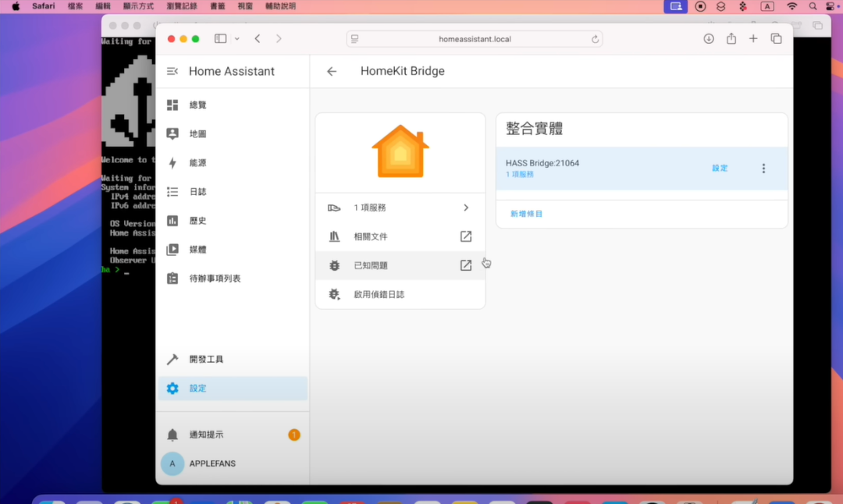Image resolution: width=843 pixels, height=504 pixels.
Task: Open the 視窗 Window menu
Action: point(245,6)
